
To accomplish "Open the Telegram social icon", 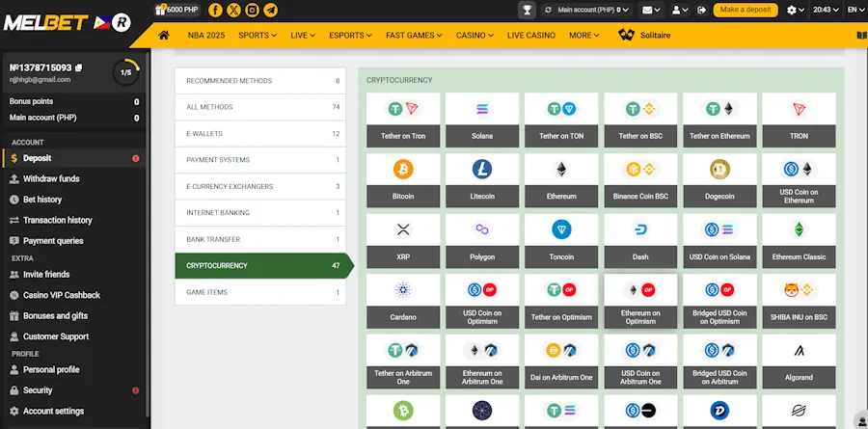I will click(x=271, y=10).
